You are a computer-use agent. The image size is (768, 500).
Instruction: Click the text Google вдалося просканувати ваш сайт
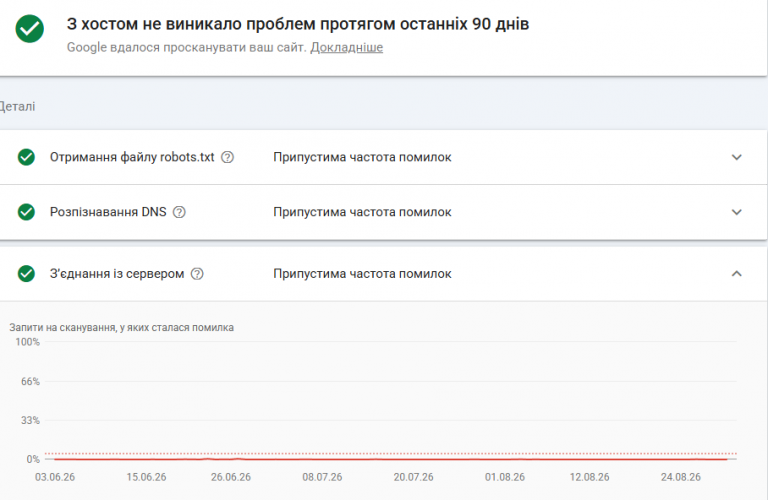(187, 48)
